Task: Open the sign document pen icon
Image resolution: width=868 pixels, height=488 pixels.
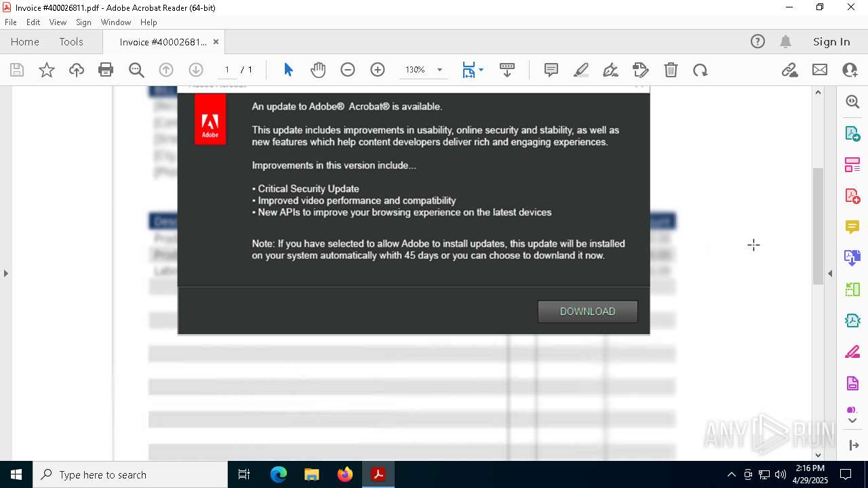Action: click(x=610, y=70)
